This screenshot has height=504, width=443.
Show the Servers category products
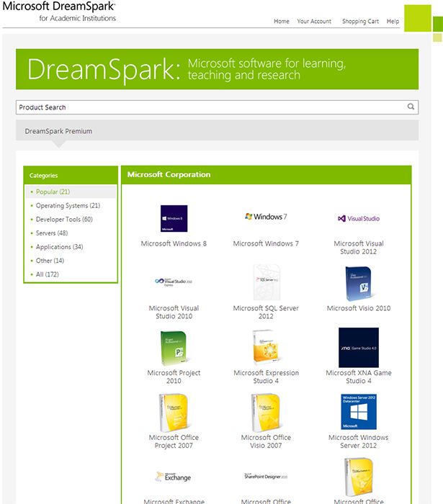point(51,233)
